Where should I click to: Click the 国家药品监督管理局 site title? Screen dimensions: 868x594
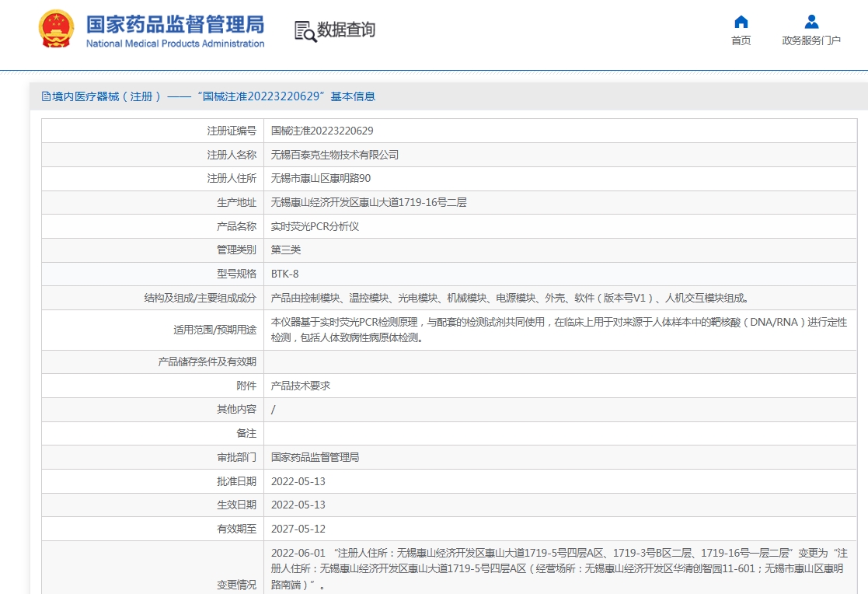coord(175,24)
